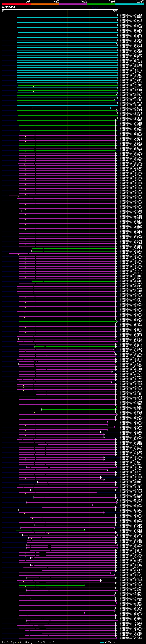146x644 pixels.
Task: Click hit name UniRef100_B7SDI2
Action: tap(131, 58)
